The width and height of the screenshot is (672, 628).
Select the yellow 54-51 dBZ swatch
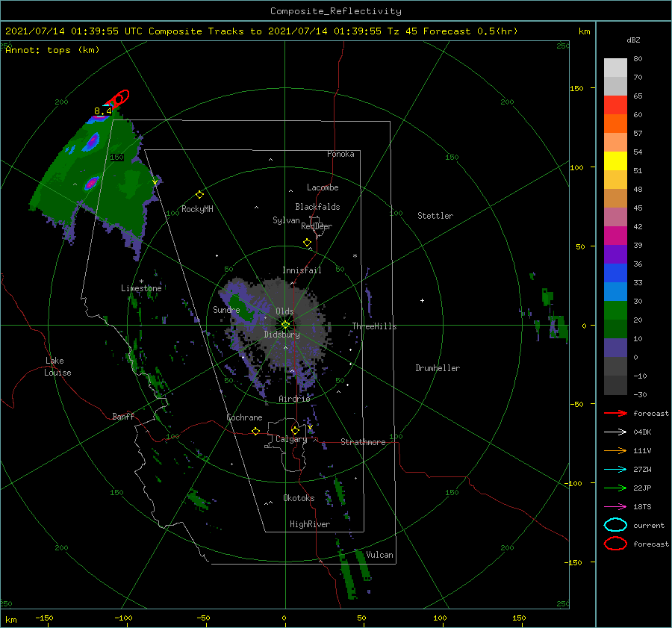point(615,161)
